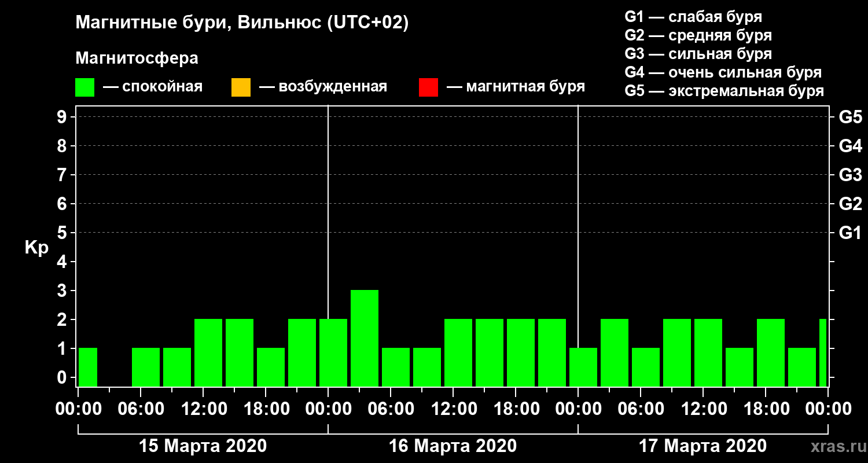Select the chart title 'Магнитные бури, Вильнюс (UTC+02)'

pyautogui.click(x=242, y=23)
